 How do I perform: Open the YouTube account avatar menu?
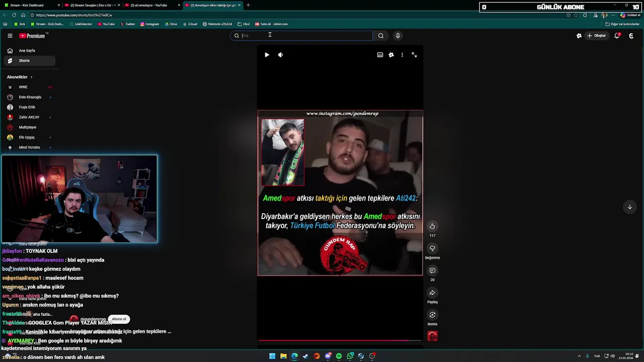coord(631,36)
